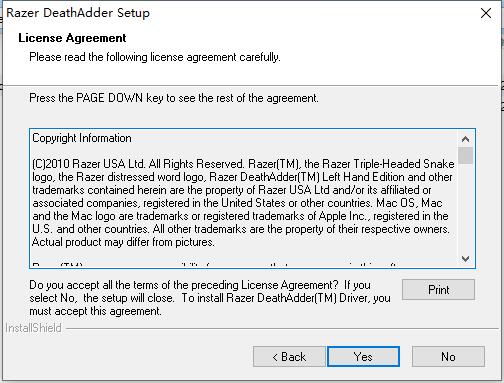Print the license agreement
The height and width of the screenshot is (383, 504).
pos(438,290)
